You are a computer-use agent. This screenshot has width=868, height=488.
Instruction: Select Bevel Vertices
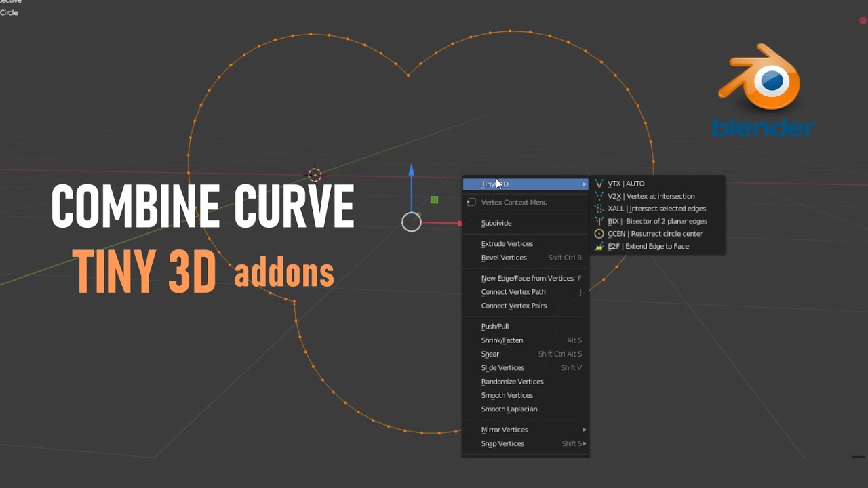coord(526,258)
